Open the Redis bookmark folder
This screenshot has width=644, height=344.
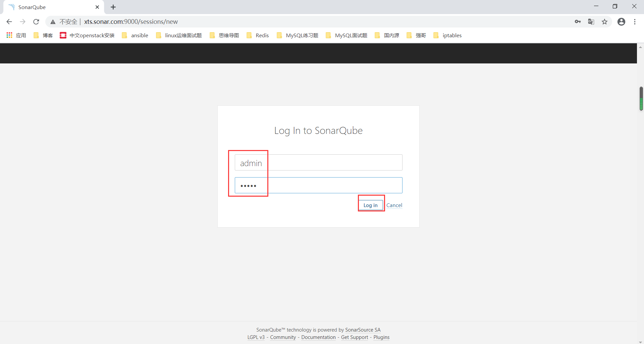pos(258,35)
